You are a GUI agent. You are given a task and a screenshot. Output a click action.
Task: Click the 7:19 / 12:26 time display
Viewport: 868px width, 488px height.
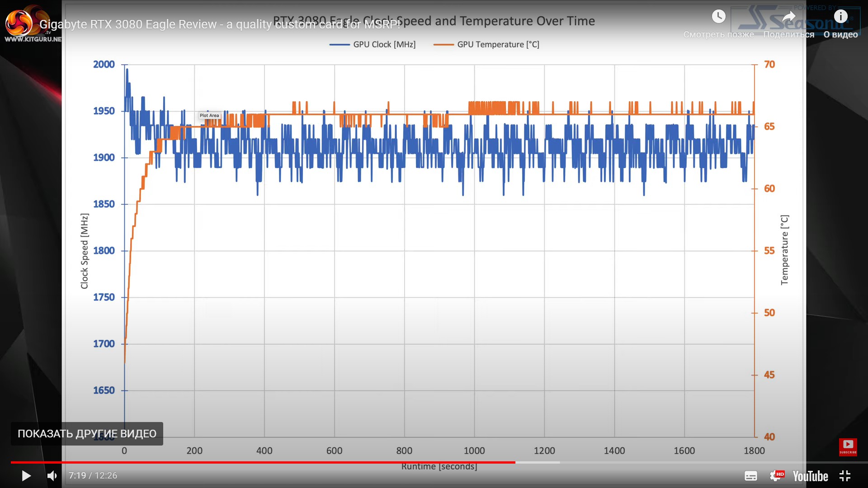click(x=93, y=476)
